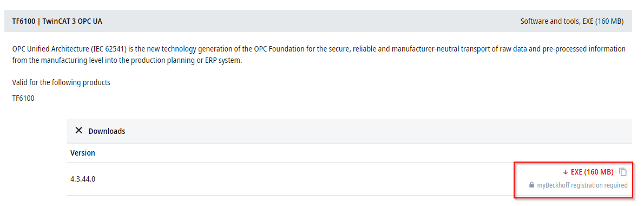Click the blank middle of the gray TF6100 title bar
The height and width of the screenshot is (206, 644).
[308, 21]
